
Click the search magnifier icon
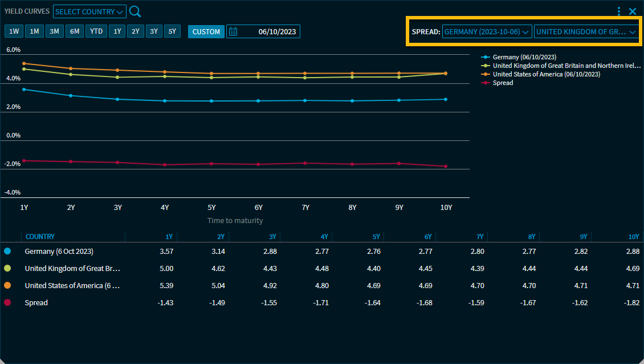pos(135,11)
